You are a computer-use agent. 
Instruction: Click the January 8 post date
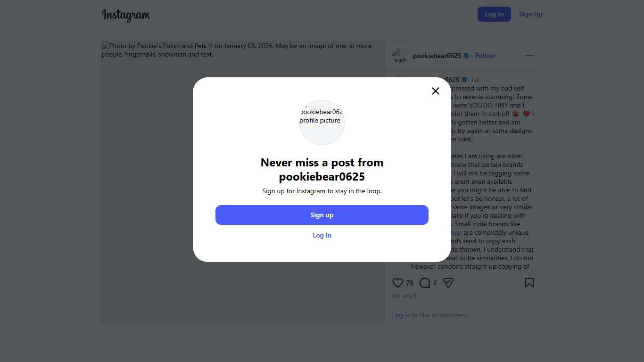point(404,296)
